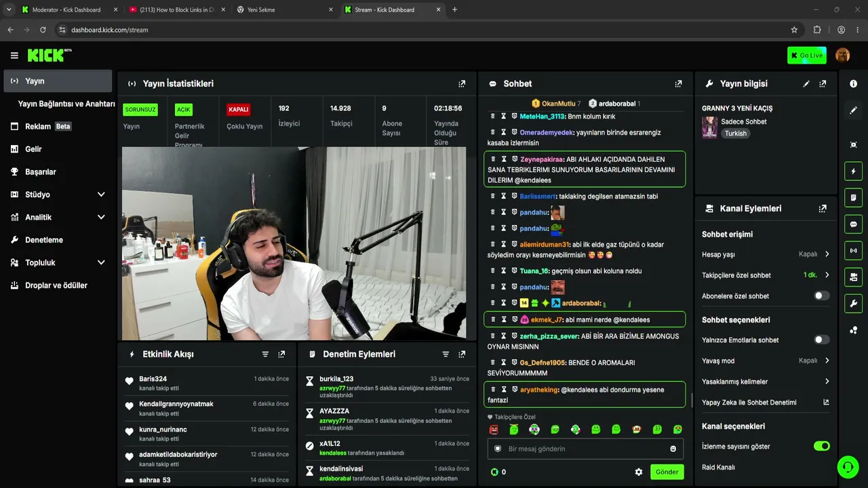Toggle the document widget in the right rail

pyautogui.click(x=853, y=198)
